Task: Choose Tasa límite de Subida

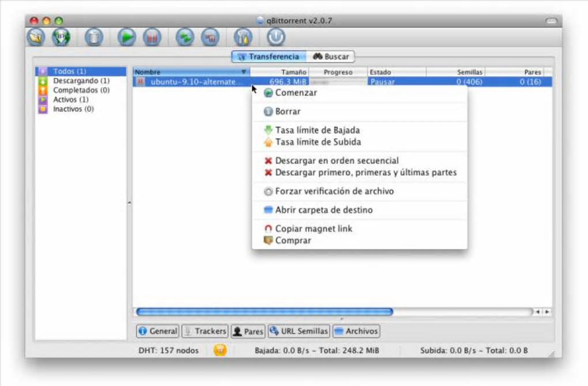Action: coord(360,142)
